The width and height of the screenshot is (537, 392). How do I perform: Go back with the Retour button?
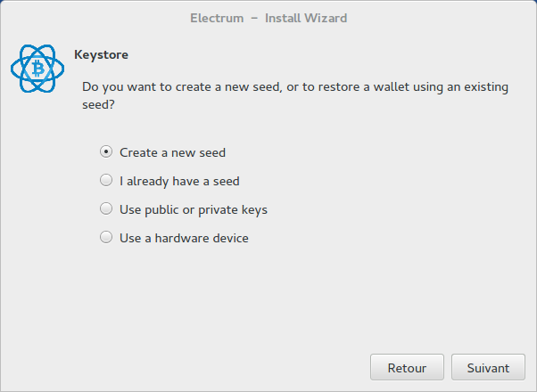coord(407,367)
